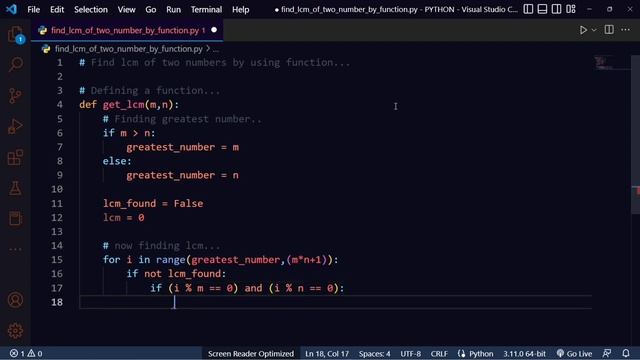Viewport: 640px width, 360px height.
Task: Click line number 11 in the gutter
Action: coord(57,203)
